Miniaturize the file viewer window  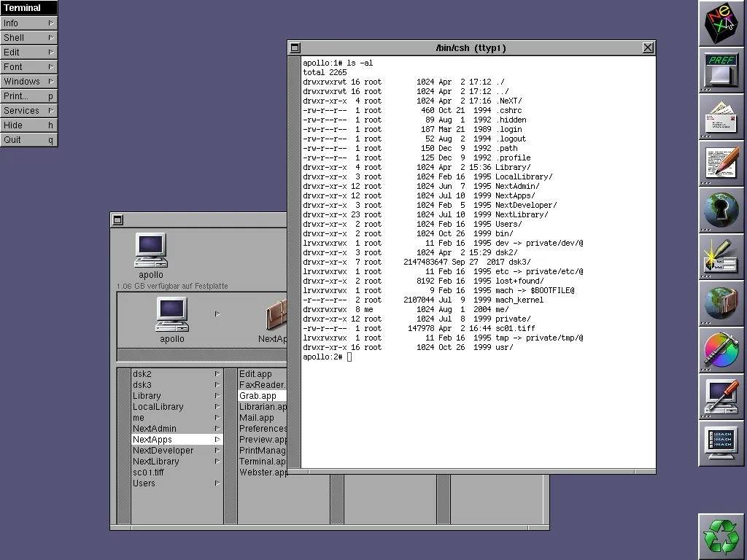click(117, 219)
